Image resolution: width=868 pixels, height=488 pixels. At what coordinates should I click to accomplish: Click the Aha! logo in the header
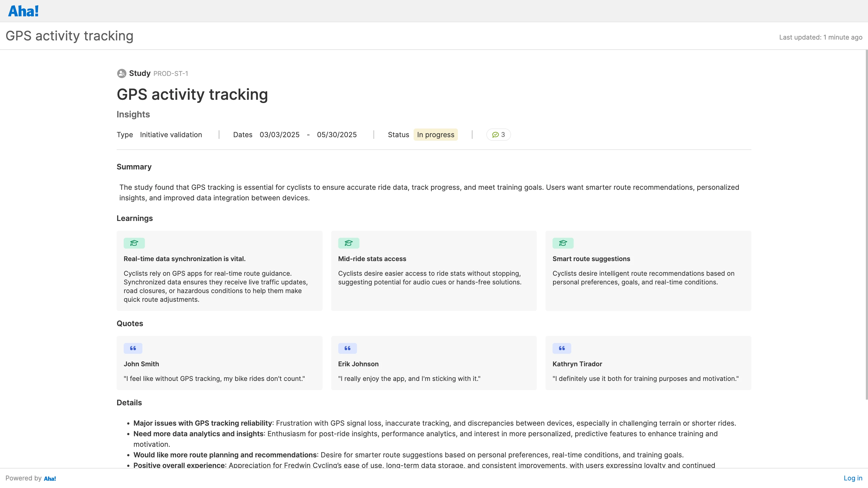point(23,11)
